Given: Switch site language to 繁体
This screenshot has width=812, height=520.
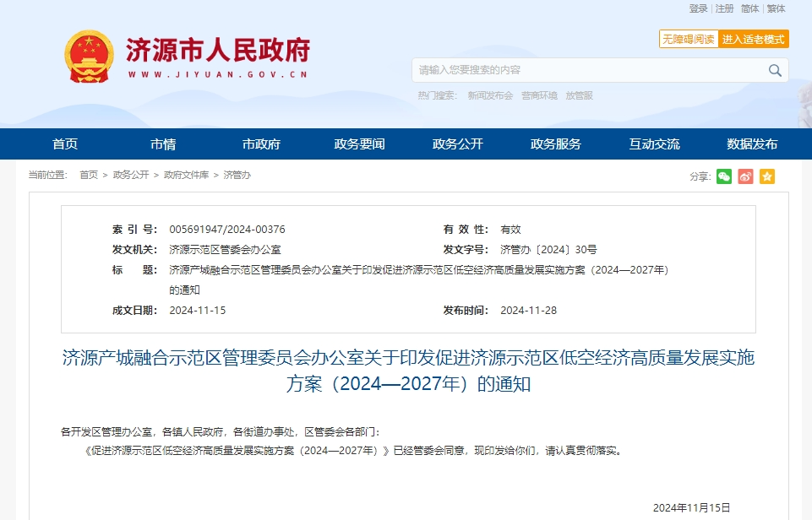Looking at the screenshot, I should point(776,9).
